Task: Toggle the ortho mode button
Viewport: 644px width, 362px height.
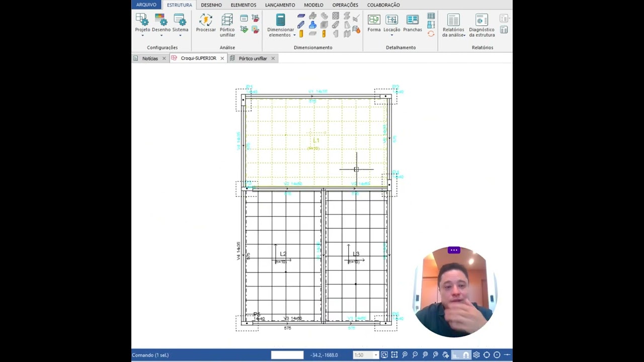Action: (x=456, y=355)
